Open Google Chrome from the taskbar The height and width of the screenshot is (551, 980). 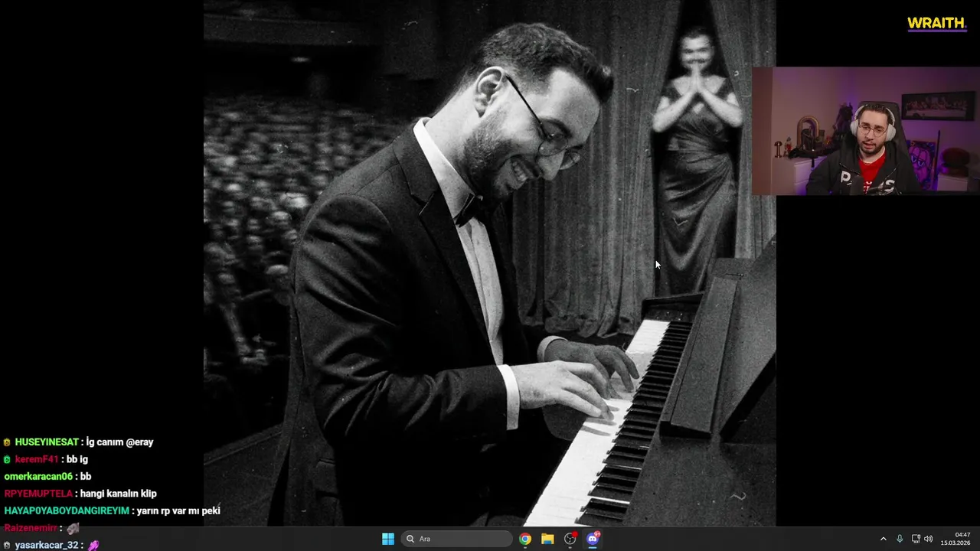(x=525, y=539)
